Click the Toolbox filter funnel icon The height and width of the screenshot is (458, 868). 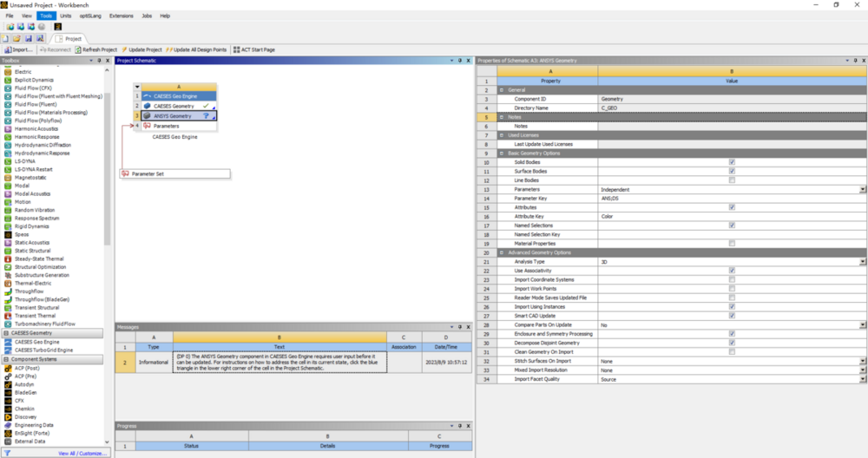click(x=7, y=453)
